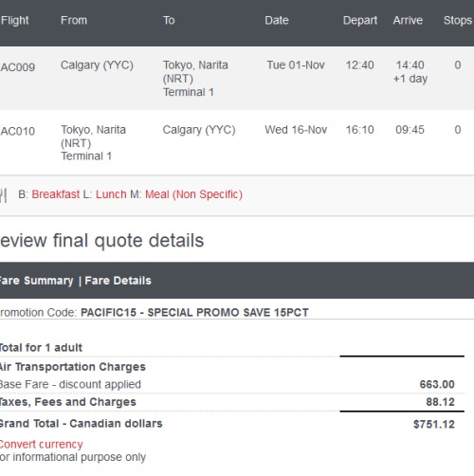Image resolution: width=474 pixels, height=476 pixels.
Task: Open the Lunch meal link
Action: coord(111,194)
